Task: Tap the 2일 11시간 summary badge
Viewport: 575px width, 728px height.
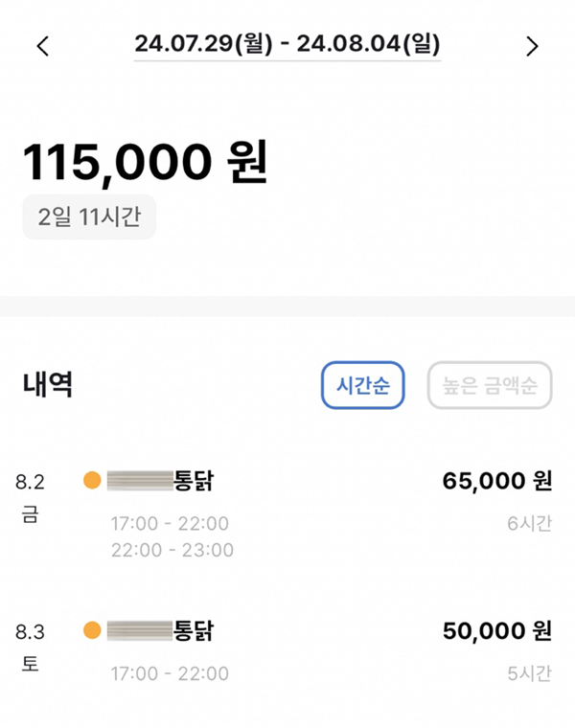Action: (x=89, y=217)
